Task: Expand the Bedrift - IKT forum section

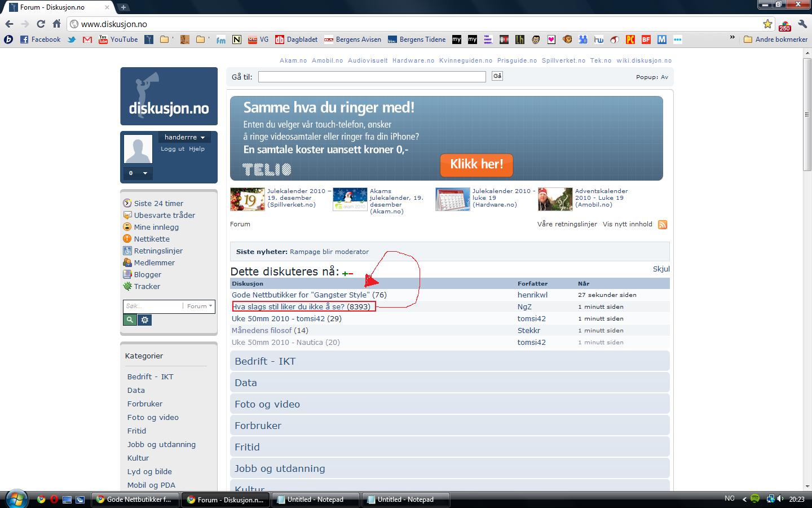Action: [x=449, y=361]
